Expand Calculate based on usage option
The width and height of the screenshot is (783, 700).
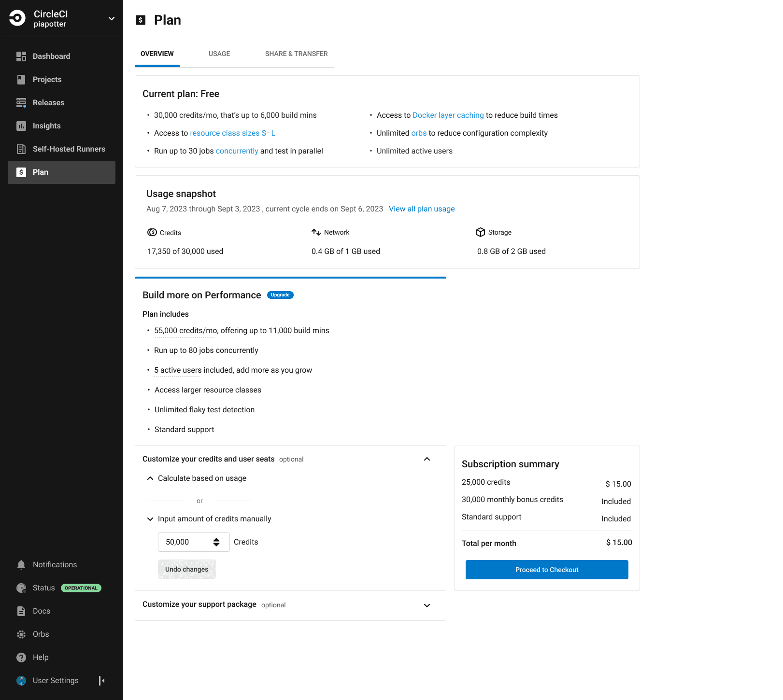(x=150, y=478)
